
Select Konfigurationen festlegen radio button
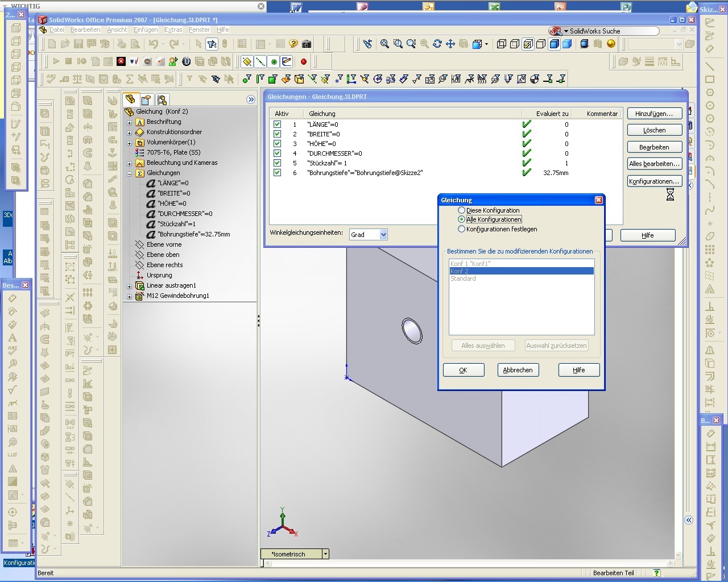point(461,229)
